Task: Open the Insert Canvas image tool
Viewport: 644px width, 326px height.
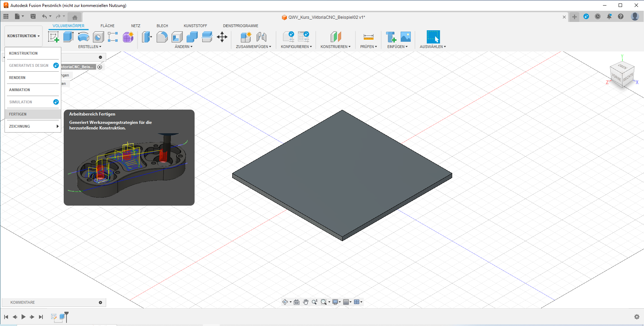Action: [406, 37]
